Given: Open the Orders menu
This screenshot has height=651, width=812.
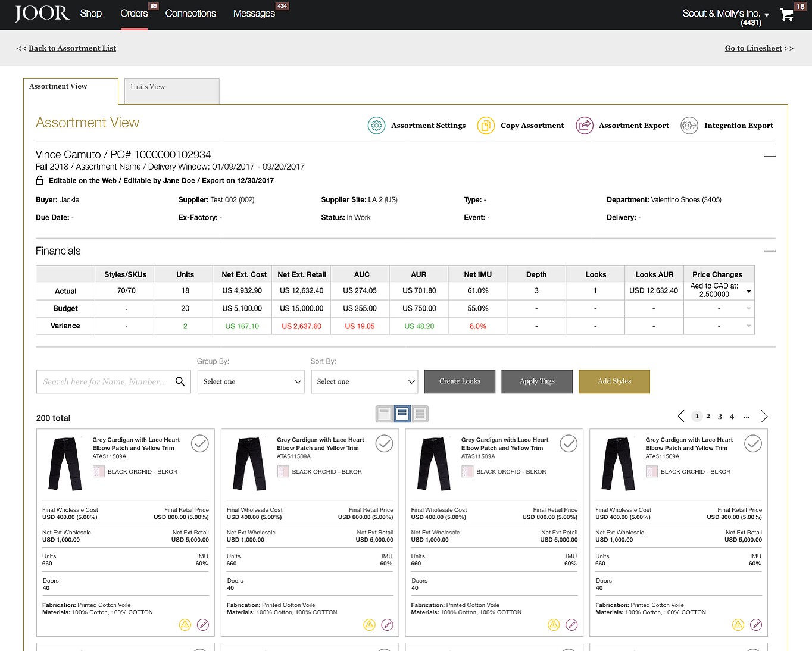Looking at the screenshot, I should click(134, 13).
